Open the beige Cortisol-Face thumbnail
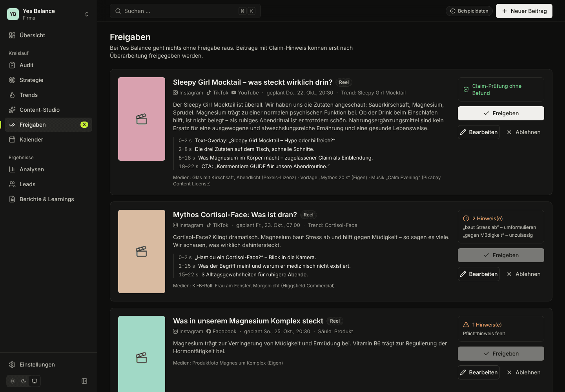The height and width of the screenshot is (392, 565). [x=142, y=251]
